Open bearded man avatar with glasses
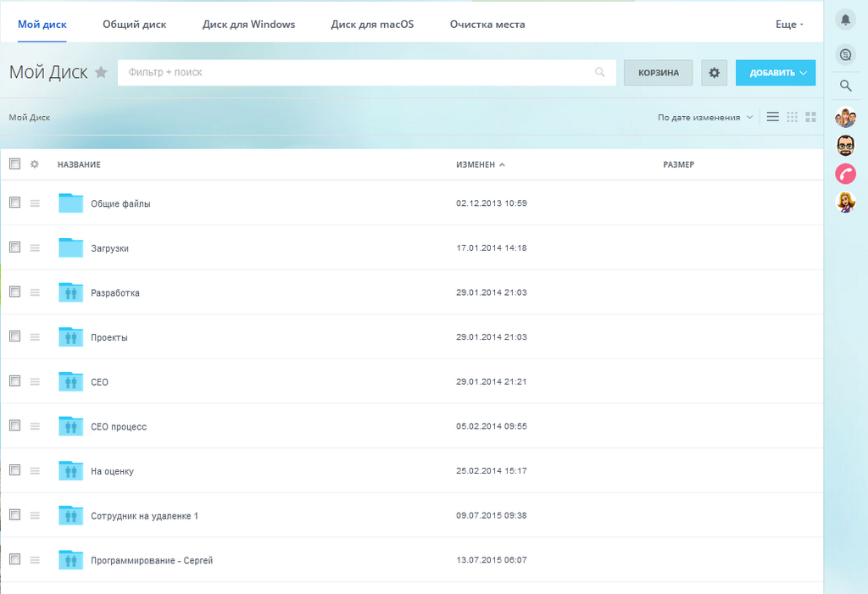This screenshot has width=868, height=594. [x=845, y=146]
